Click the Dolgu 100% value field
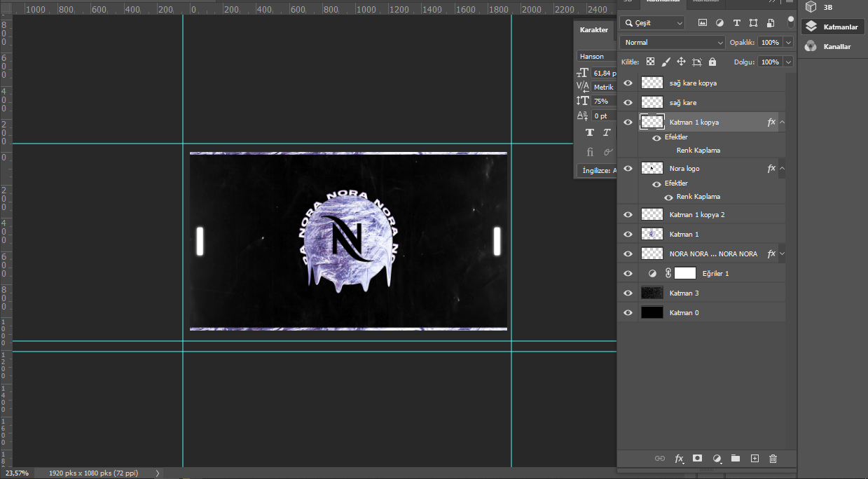This screenshot has height=479, width=868. [770, 62]
